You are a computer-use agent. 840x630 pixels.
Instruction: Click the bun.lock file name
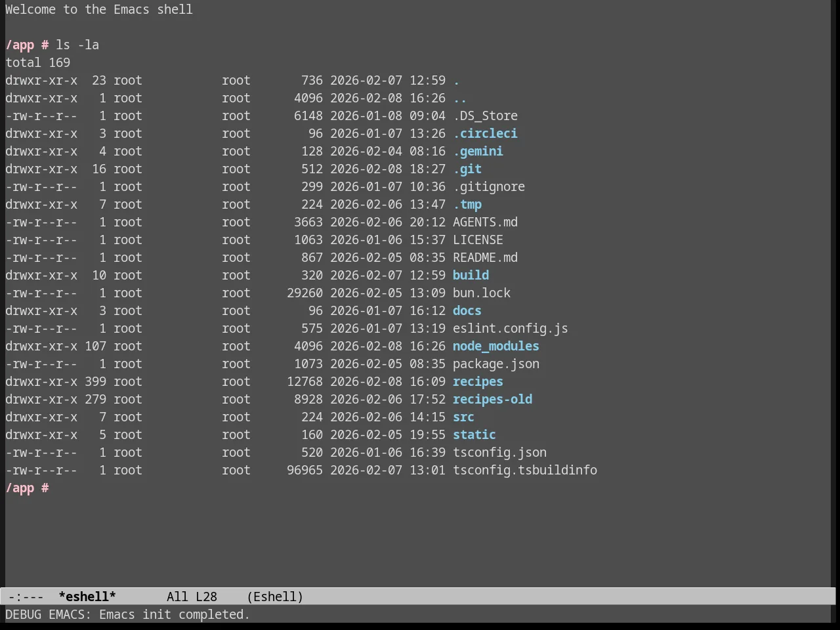point(482,293)
